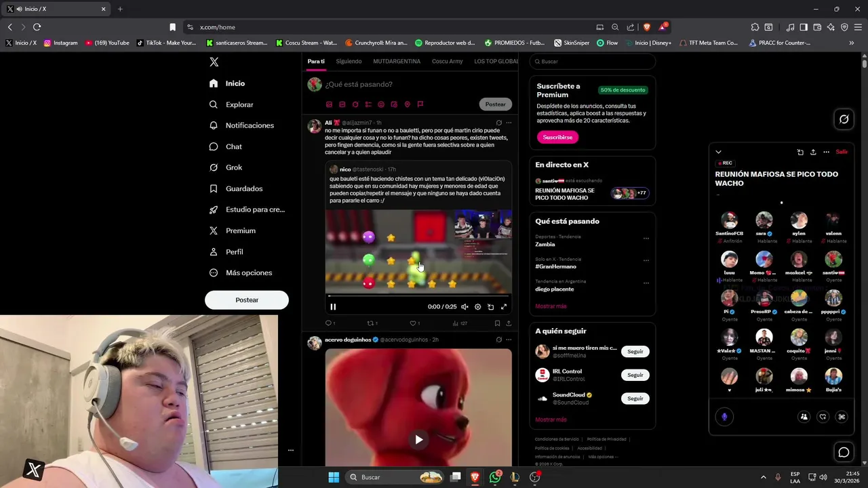This screenshot has height=488, width=868.
Task: Open the floating chat messages button
Action: 844,452
